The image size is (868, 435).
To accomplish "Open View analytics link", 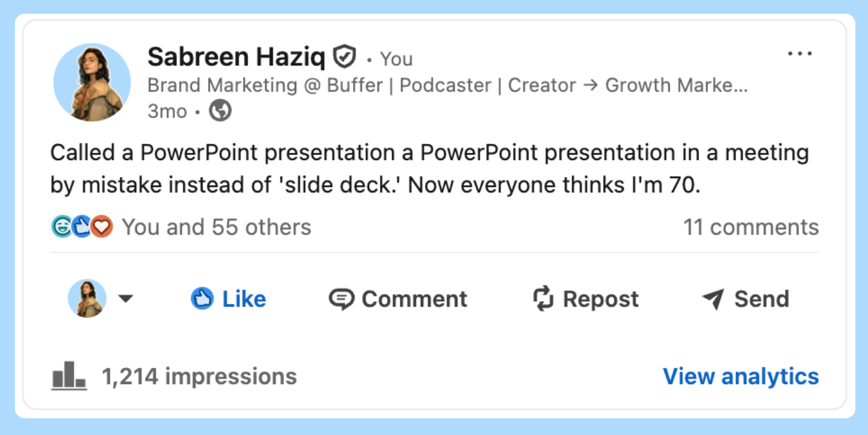I will (741, 376).
